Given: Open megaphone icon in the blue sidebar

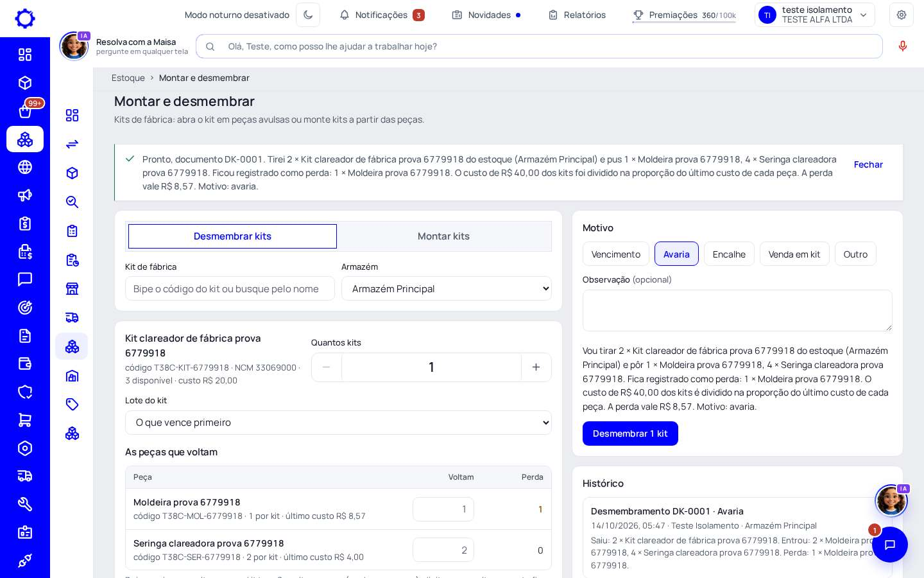Looking at the screenshot, I should (25, 195).
